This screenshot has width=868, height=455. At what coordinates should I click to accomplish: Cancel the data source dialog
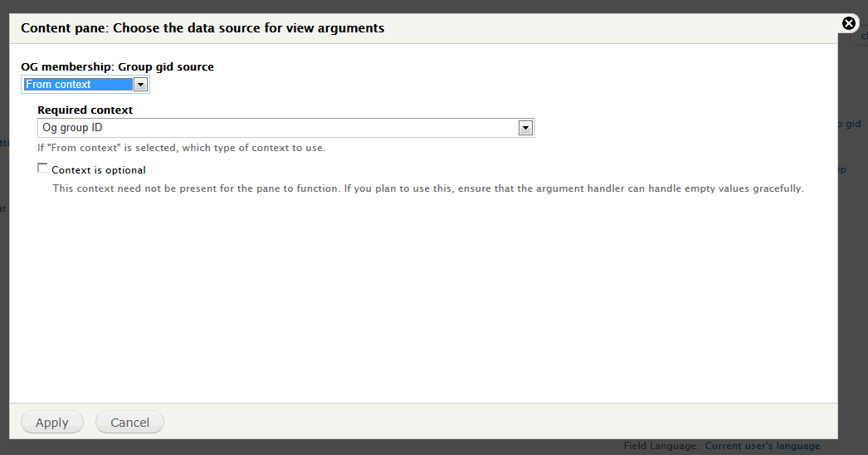(x=129, y=423)
